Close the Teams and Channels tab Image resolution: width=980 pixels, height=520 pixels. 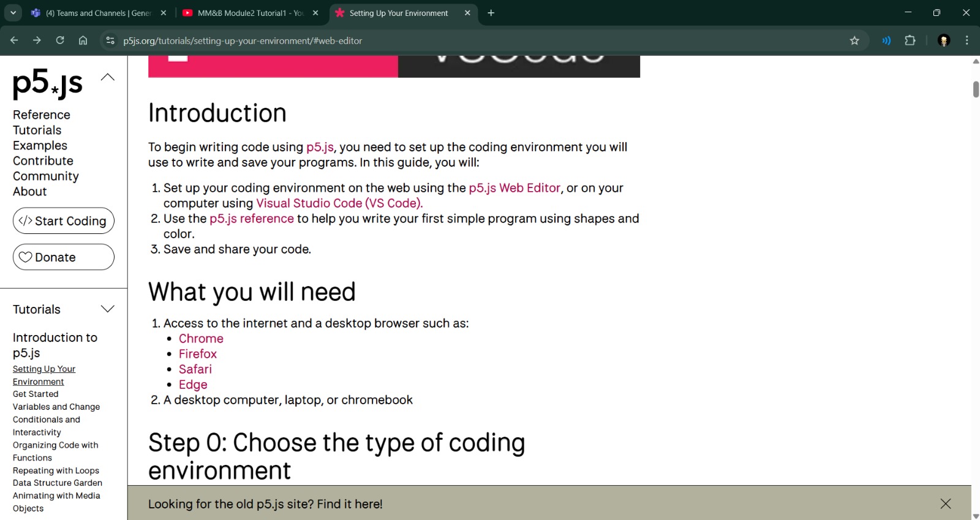164,13
